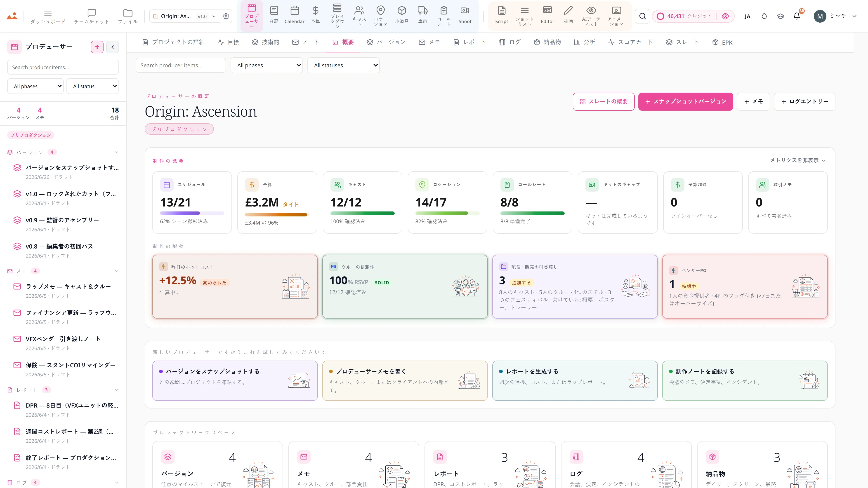Open the Calendar tool

295,15
